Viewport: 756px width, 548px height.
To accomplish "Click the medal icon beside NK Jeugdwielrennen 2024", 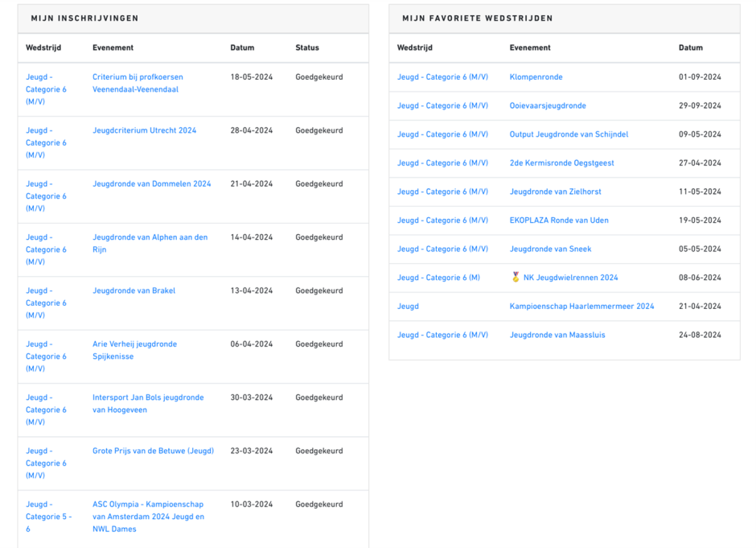I will point(516,278).
